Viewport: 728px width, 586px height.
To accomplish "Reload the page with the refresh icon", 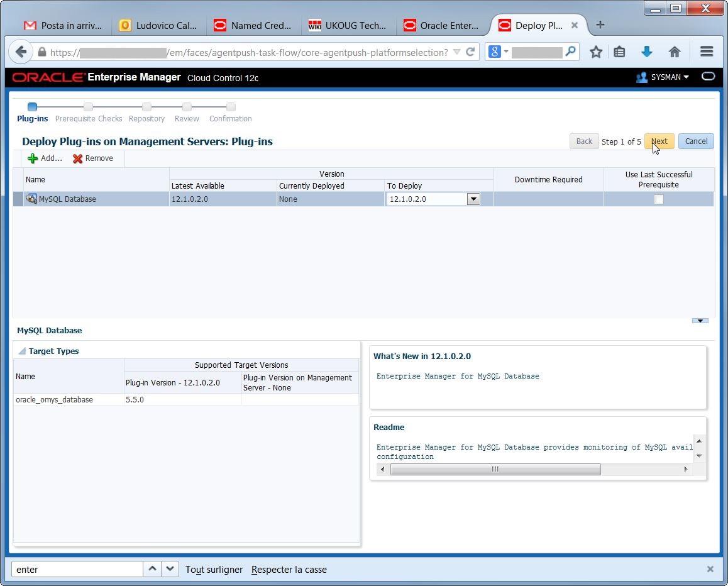I will pos(470,52).
